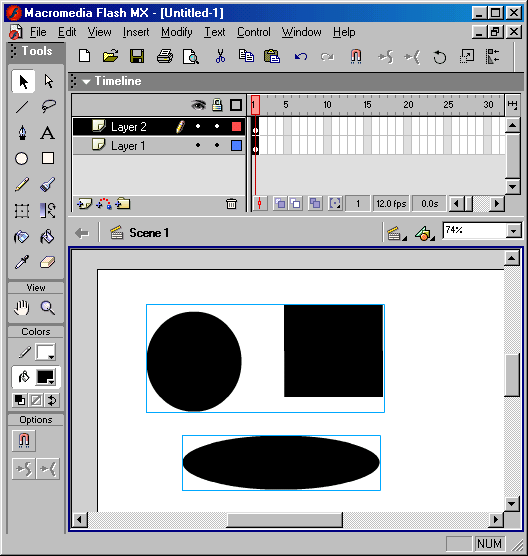
Task: Activate the Free Transform tool
Action: pyautogui.click(x=22, y=211)
